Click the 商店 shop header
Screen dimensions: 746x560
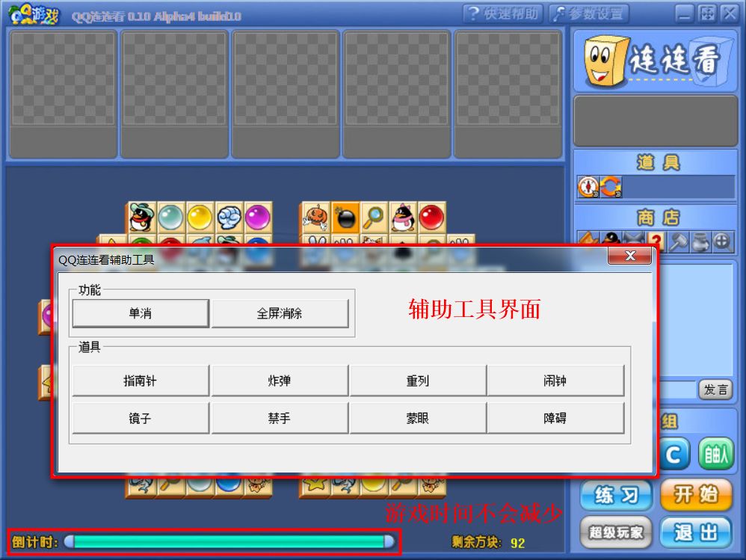tap(658, 218)
